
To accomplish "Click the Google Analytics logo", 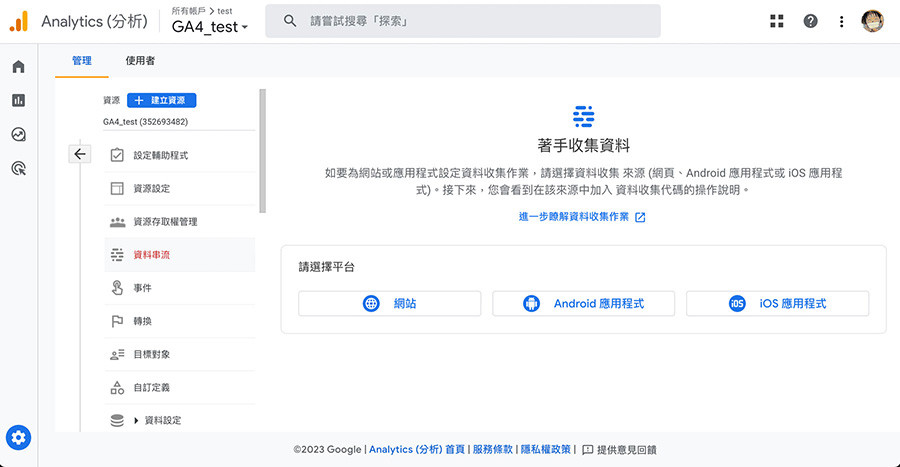I will click(18, 21).
